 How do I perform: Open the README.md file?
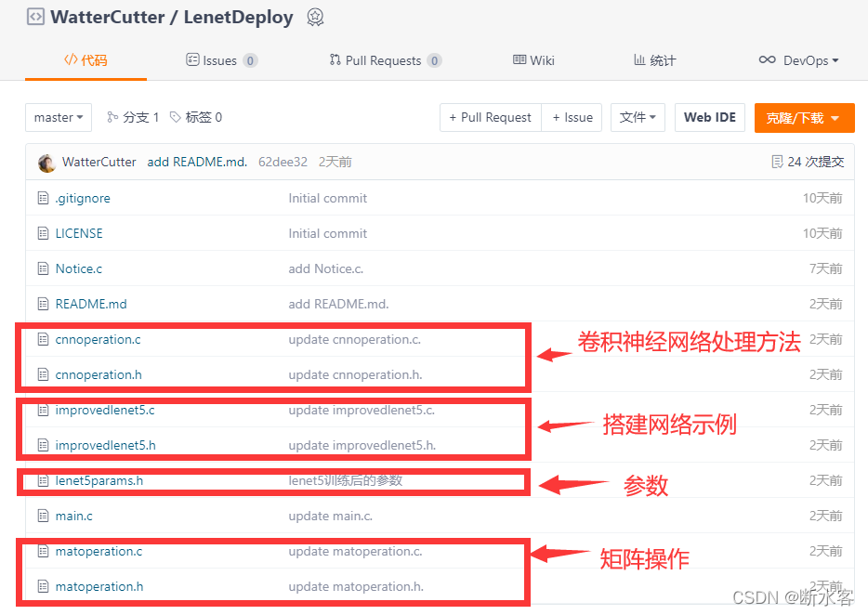coord(91,304)
